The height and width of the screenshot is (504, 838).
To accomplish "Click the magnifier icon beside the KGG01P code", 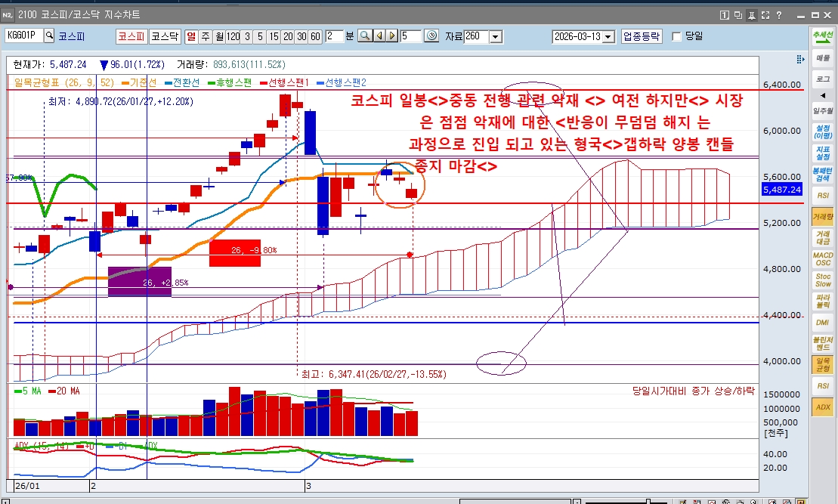I will point(50,36).
